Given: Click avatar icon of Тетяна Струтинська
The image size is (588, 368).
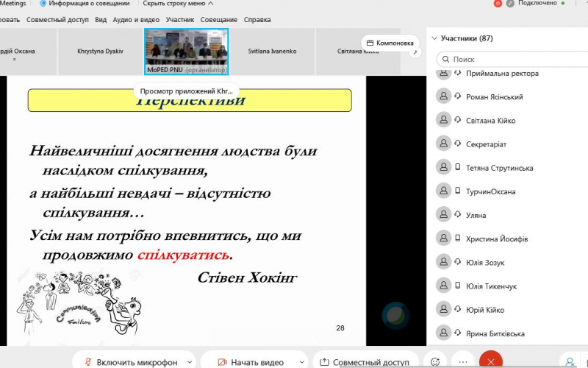Looking at the screenshot, I should pyautogui.click(x=443, y=167).
